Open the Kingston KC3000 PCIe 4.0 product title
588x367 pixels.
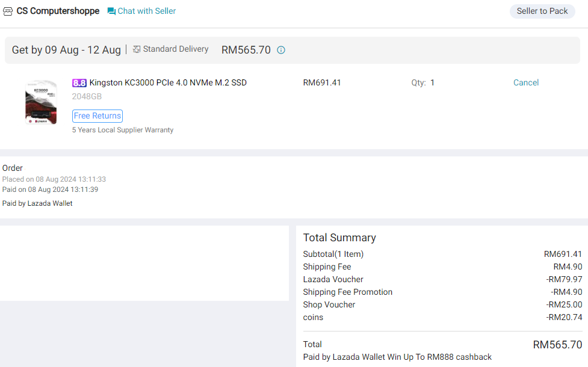click(x=168, y=82)
